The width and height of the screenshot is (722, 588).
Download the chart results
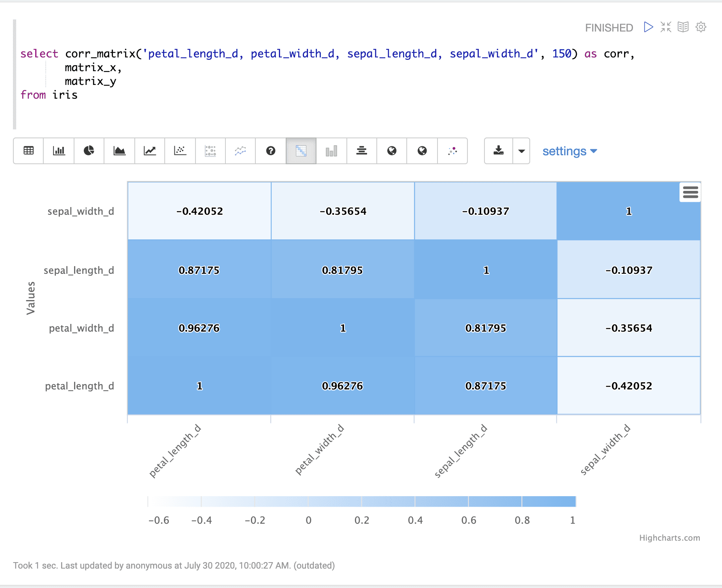[498, 151]
